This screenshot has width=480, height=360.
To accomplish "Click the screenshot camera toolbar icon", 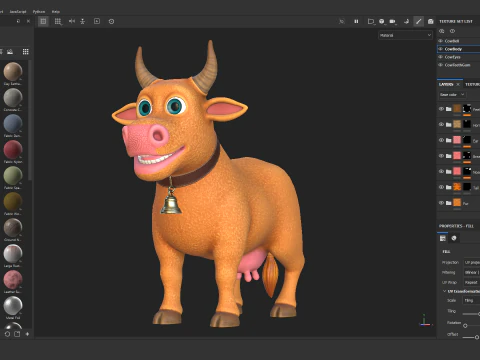I will (x=431, y=21).
